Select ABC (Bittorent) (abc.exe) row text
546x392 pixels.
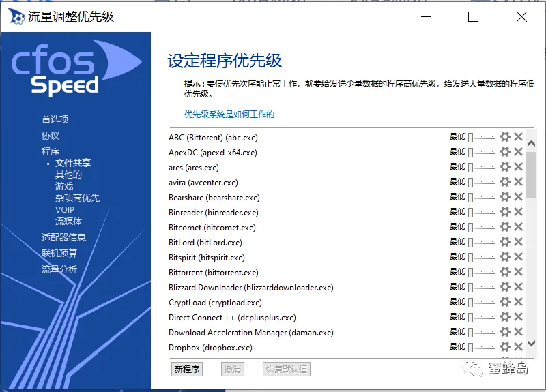coord(213,138)
